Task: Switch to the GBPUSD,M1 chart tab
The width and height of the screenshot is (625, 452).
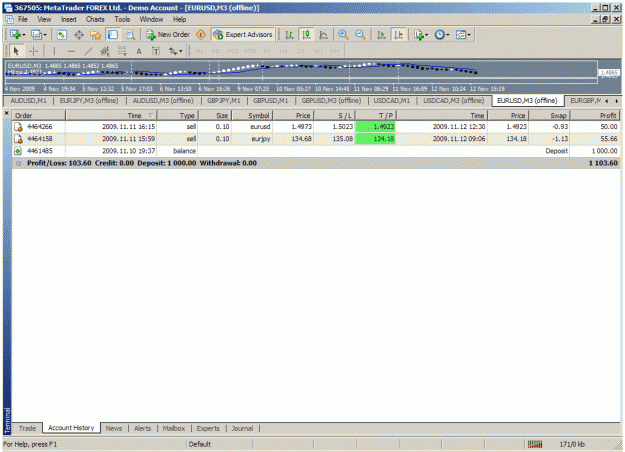Action: coord(271,100)
